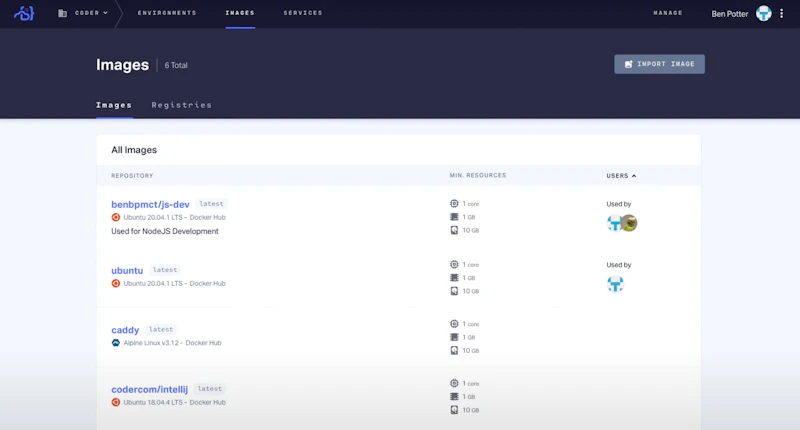Navigate to Services
Screen dimensions: 800x430
click(303, 13)
